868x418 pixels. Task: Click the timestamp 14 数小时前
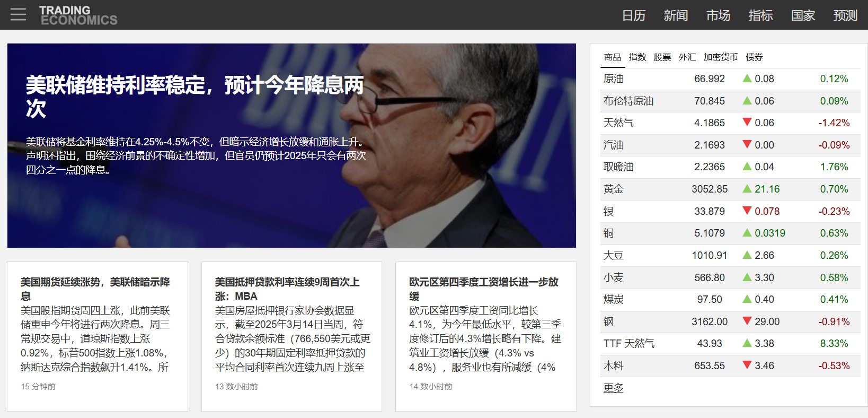[x=431, y=387]
